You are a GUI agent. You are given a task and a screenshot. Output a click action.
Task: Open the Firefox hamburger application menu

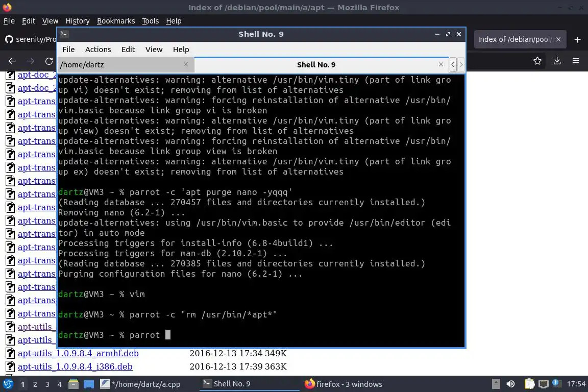coord(576,61)
